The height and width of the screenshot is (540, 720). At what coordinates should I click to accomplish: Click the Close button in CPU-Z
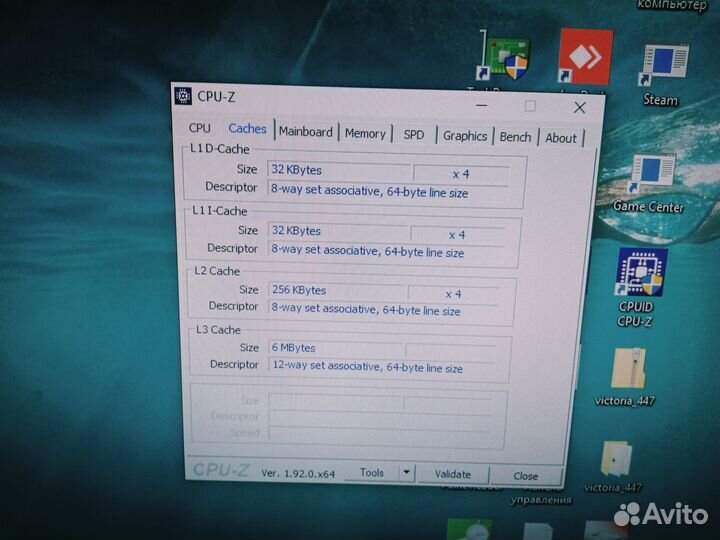click(x=526, y=476)
